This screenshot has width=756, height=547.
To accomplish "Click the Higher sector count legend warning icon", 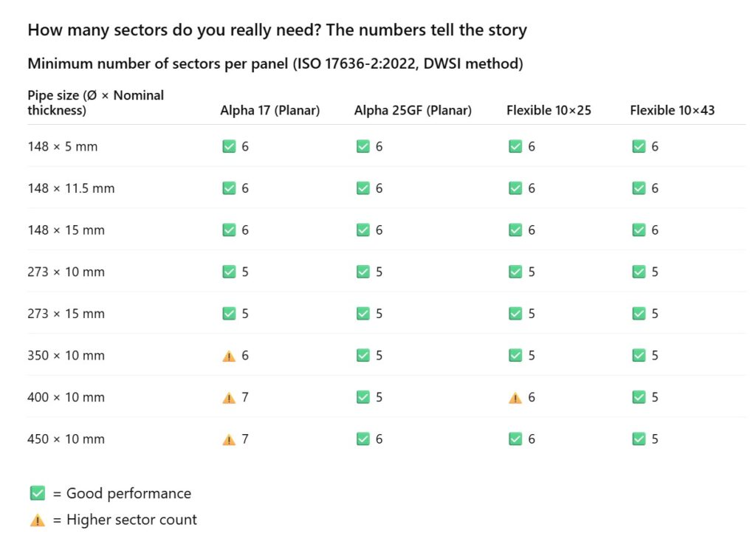I will coord(38,520).
